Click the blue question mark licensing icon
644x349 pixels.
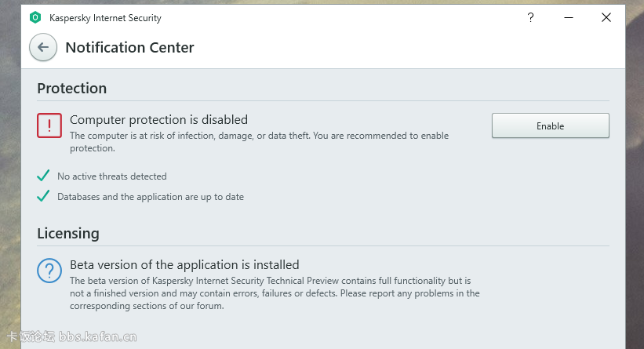point(49,270)
